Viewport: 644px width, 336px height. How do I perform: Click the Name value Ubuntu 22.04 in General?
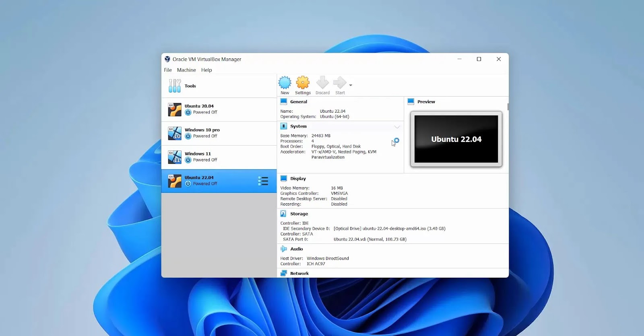pyautogui.click(x=332, y=111)
